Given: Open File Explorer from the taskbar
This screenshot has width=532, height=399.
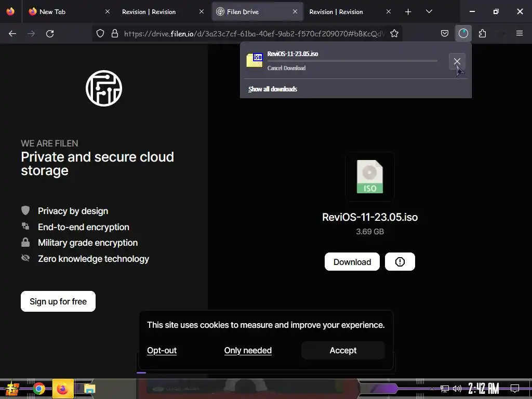Looking at the screenshot, I should pyautogui.click(x=89, y=389).
